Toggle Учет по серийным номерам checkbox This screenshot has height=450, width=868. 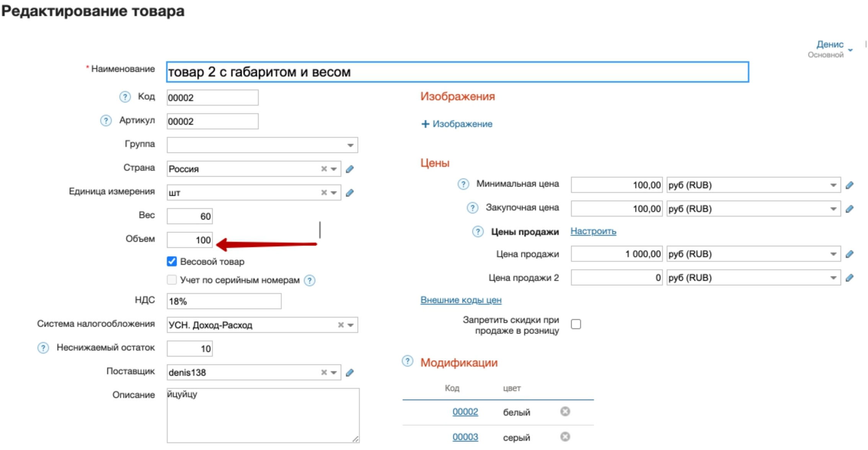[x=172, y=280]
